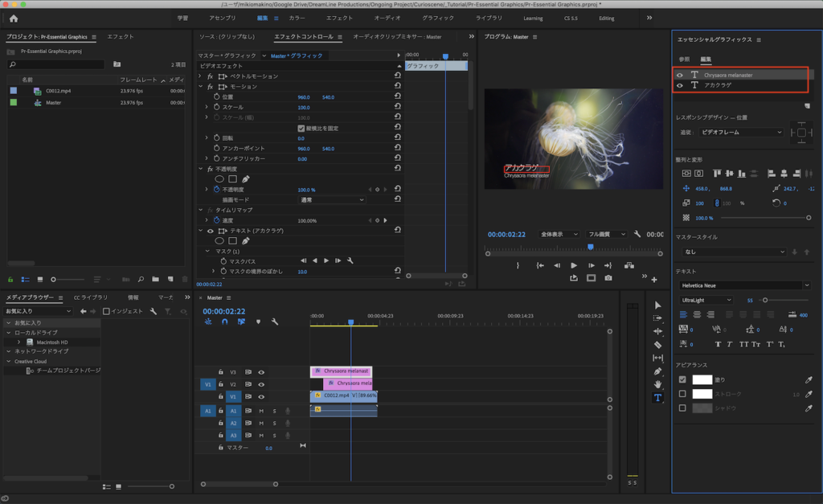
Task: Click the Export Frame camera icon
Action: [608, 278]
